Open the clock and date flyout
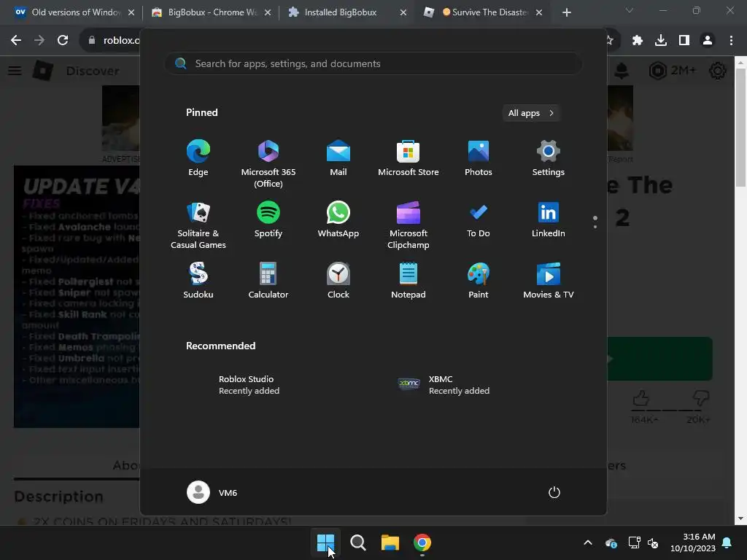Screen dimensions: 747x560 [694, 542]
